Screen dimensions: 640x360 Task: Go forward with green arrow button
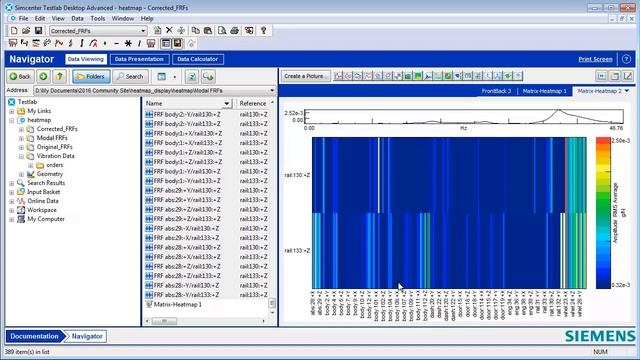coord(43,76)
